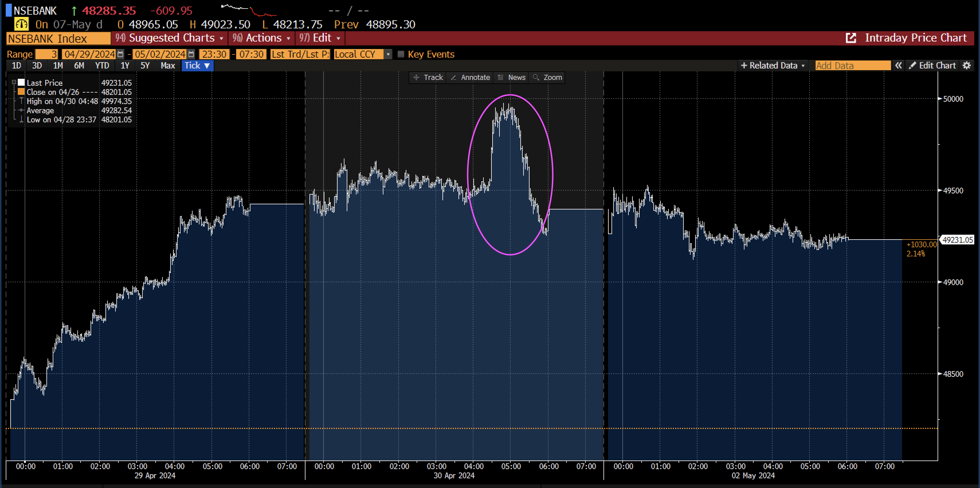Open end date calendar picker

(191, 54)
